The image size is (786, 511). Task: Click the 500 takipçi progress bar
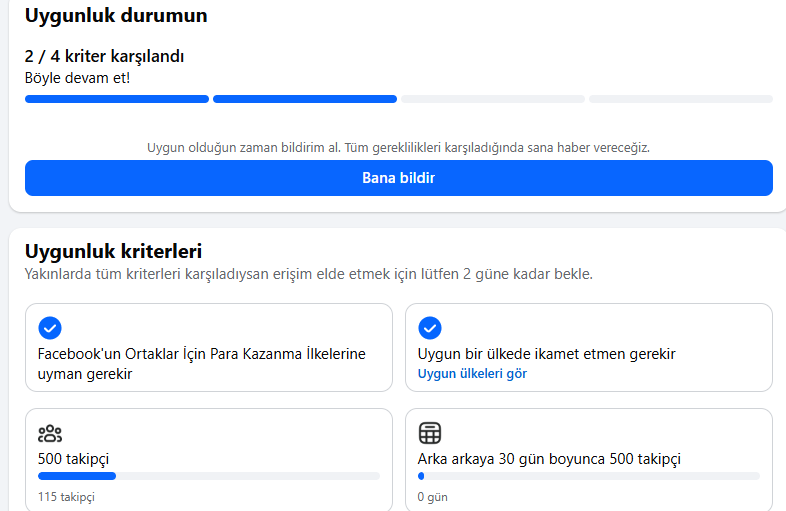tap(209, 476)
